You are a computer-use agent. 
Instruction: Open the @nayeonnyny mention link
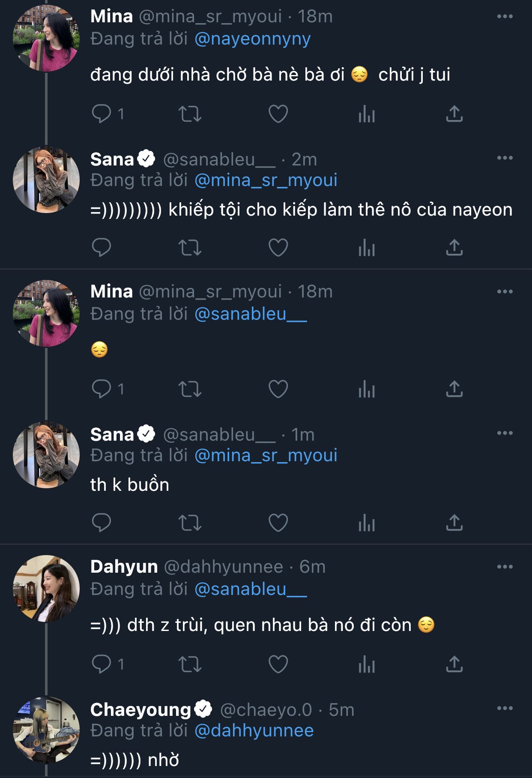[252, 39]
